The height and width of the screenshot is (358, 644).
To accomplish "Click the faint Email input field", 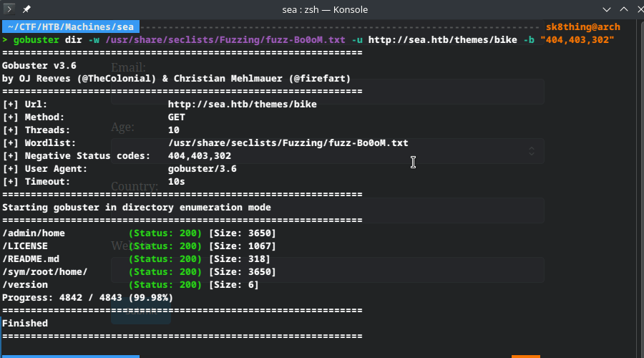I will 327,92.
